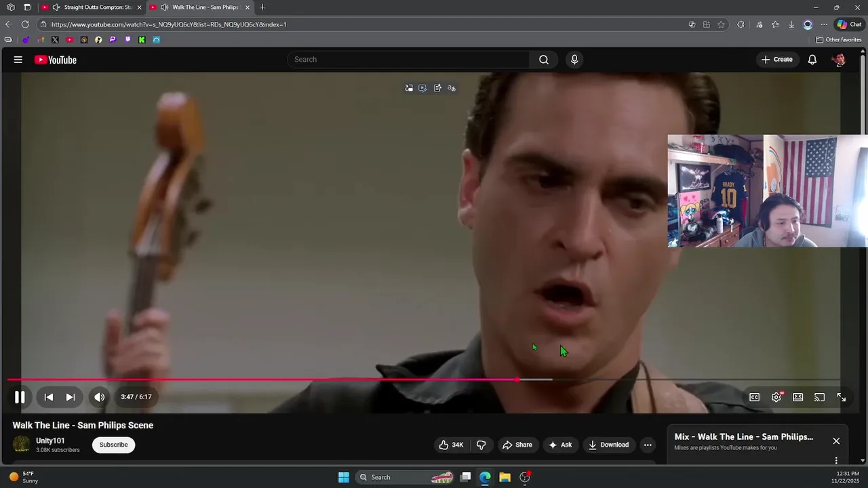Dislike the video
Screen dimensions: 868x488
click(481, 445)
